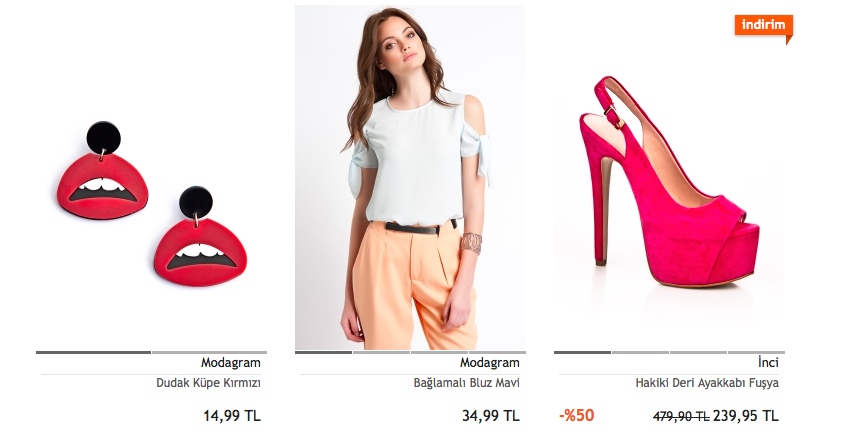Image resolution: width=848 pixels, height=444 pixels.
Task: Open the red lips earrings product image
Action: pyautogui.click(x=151, y=204)
